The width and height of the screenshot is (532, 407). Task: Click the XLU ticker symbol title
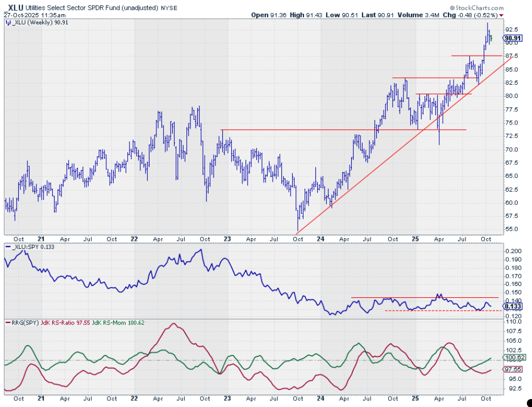[x=15, y=6]
